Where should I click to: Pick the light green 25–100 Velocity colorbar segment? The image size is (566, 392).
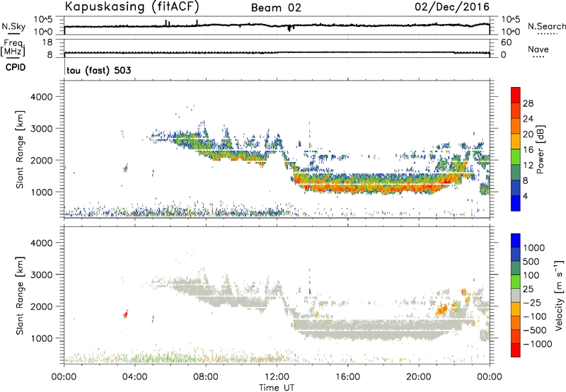click(516, 282)
